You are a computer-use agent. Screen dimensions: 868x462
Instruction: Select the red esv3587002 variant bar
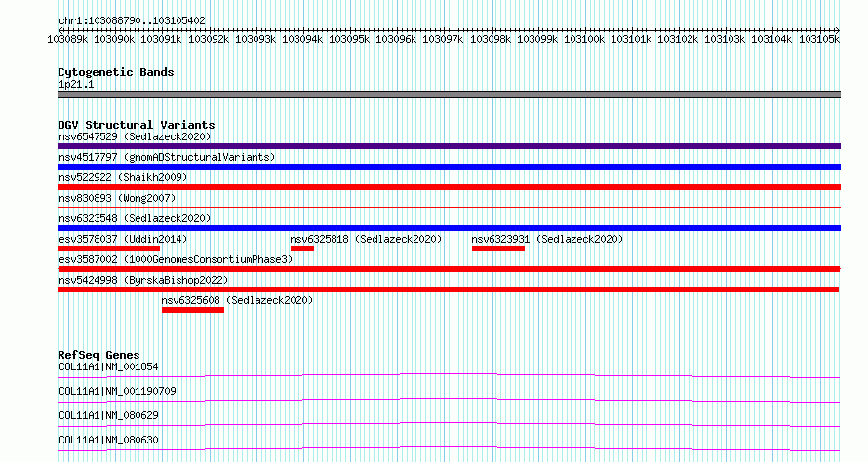(x=449, y=269)
